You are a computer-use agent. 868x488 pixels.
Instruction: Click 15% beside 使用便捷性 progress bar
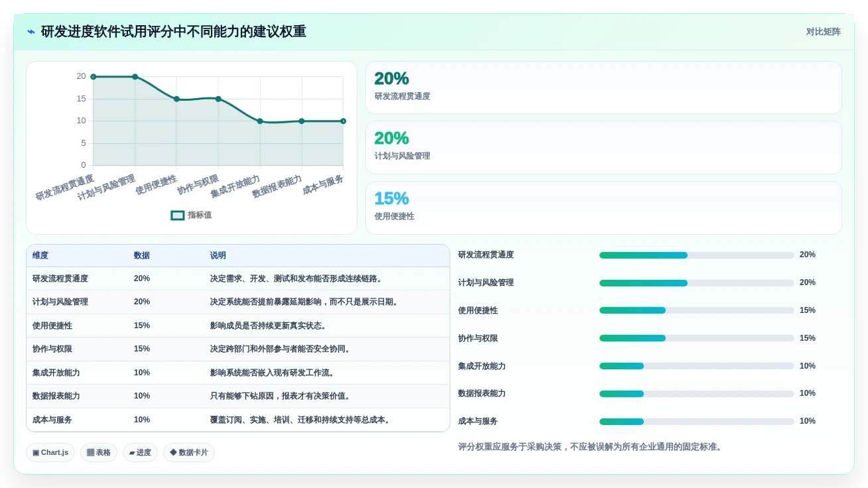(808, 310)
